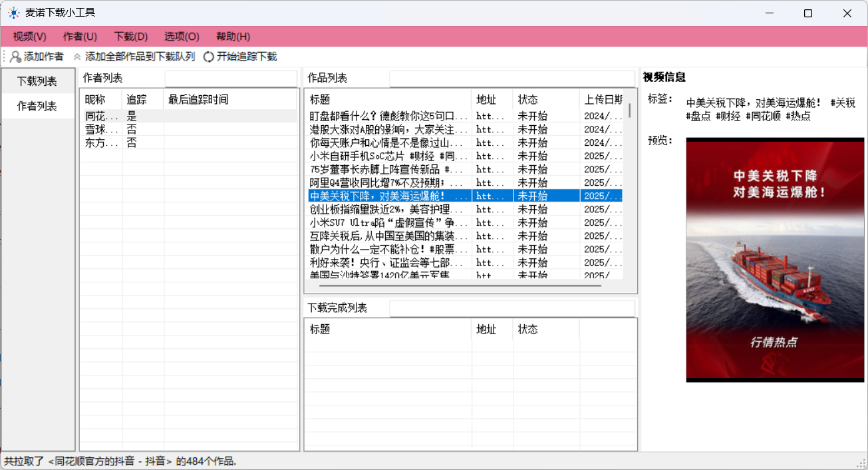Click 作品列表 状态 column header
The width and height of the screenshot is (868, 470).
click(x=546, y=100)
